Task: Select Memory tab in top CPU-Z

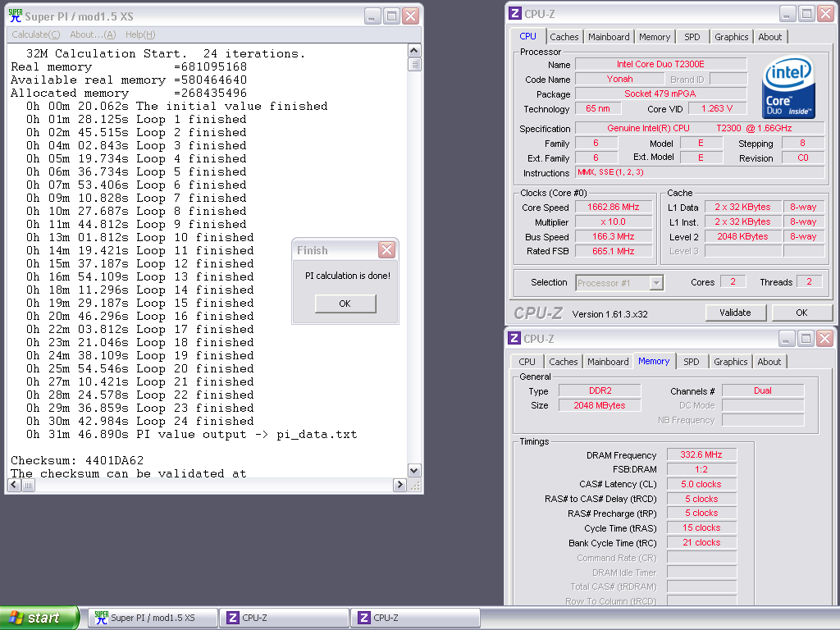Action: [654, 37]
